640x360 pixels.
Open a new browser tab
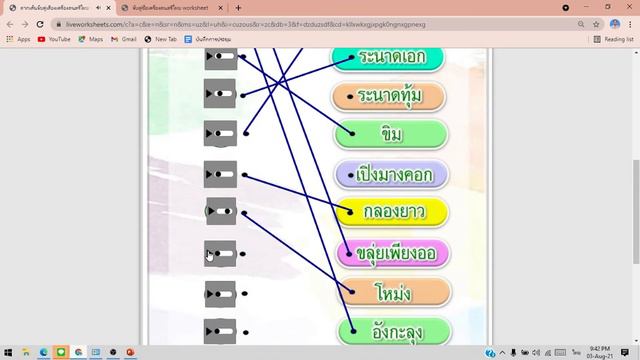click(238, 8)
